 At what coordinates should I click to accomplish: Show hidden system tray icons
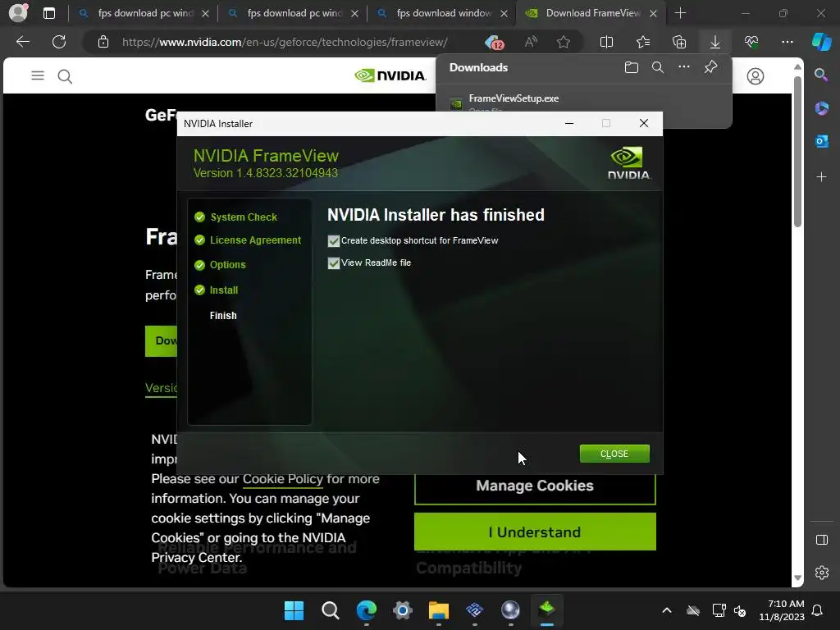click(666, 610)
